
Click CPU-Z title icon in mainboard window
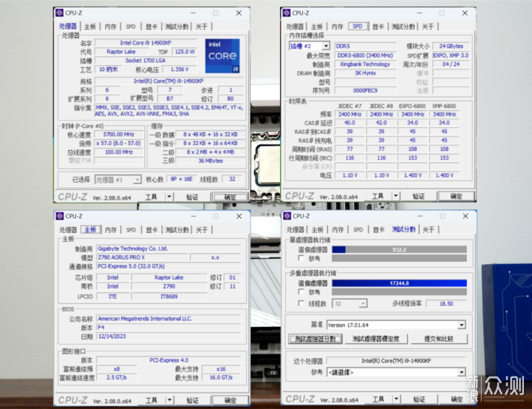[x=60, y=216]
